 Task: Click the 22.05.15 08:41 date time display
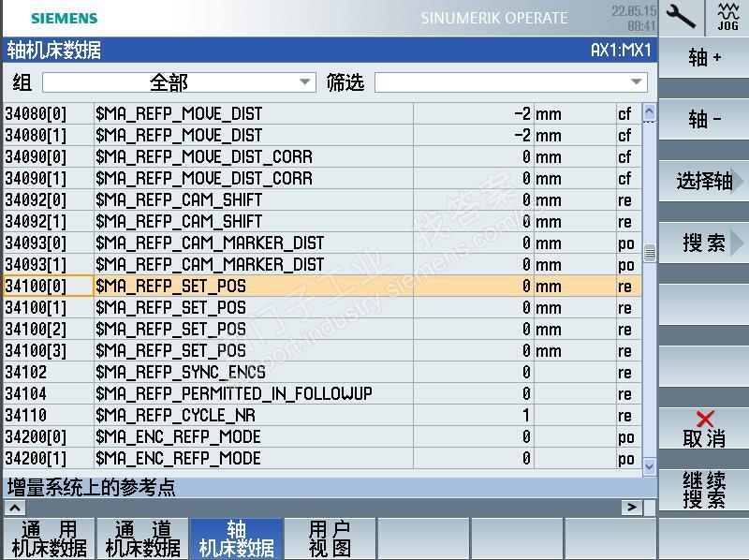(635, 18)
